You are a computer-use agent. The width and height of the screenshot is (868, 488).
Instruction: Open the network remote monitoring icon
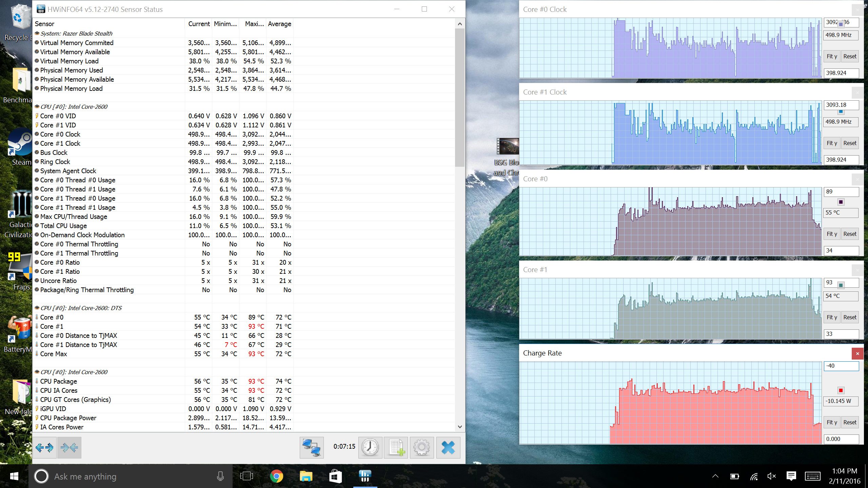point(312,447)
